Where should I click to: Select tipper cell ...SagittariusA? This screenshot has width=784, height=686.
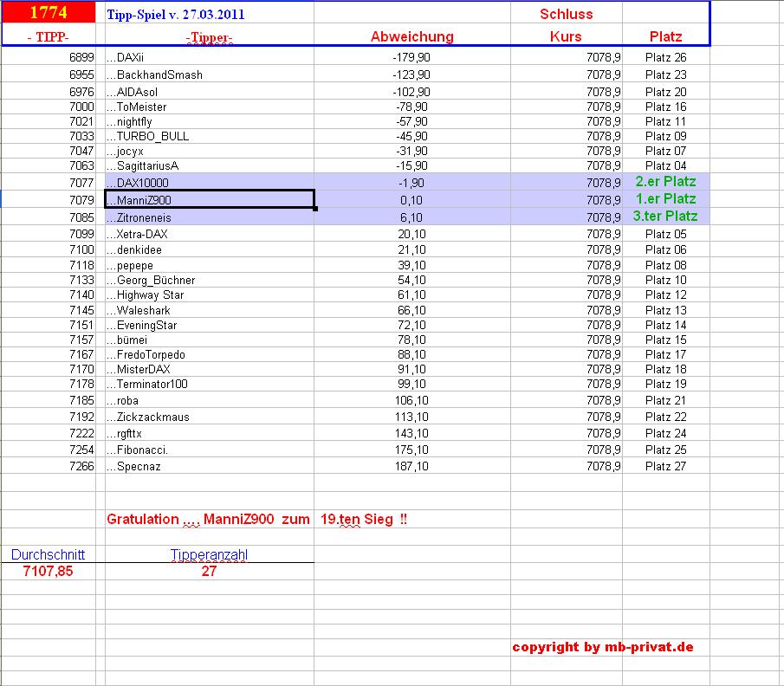pyautogui.click(x=210, y=165)
